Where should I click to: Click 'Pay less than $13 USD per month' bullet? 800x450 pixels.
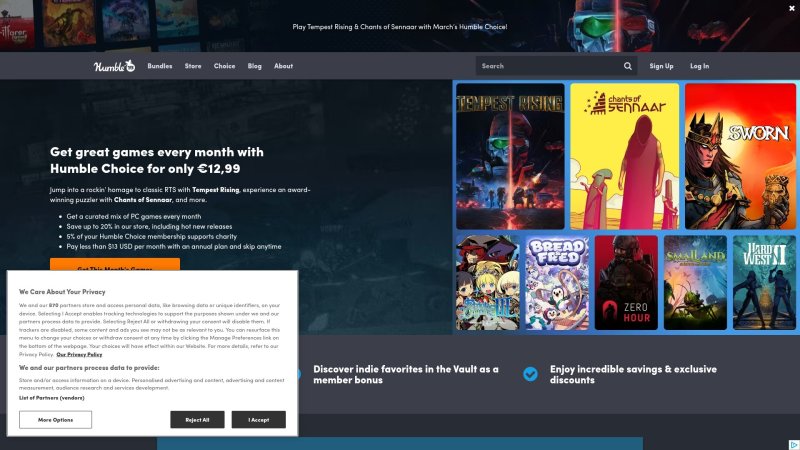173,246
